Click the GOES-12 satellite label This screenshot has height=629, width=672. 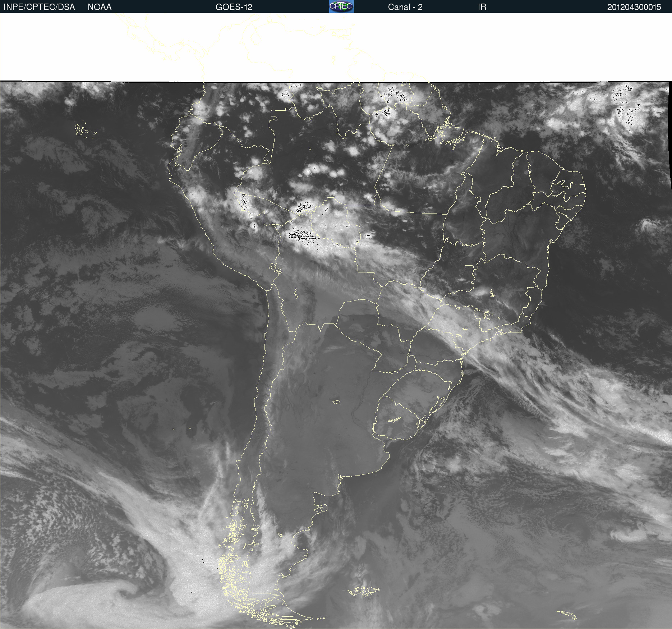[x=234, y=7]
